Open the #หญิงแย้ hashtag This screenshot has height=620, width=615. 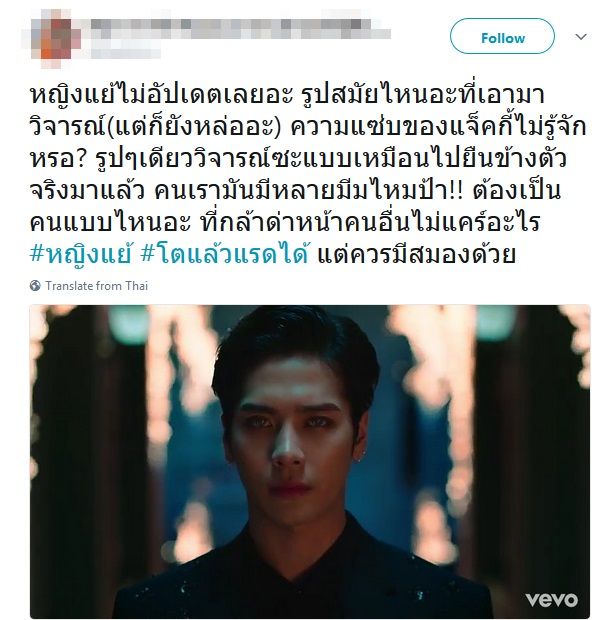(80, 255)
